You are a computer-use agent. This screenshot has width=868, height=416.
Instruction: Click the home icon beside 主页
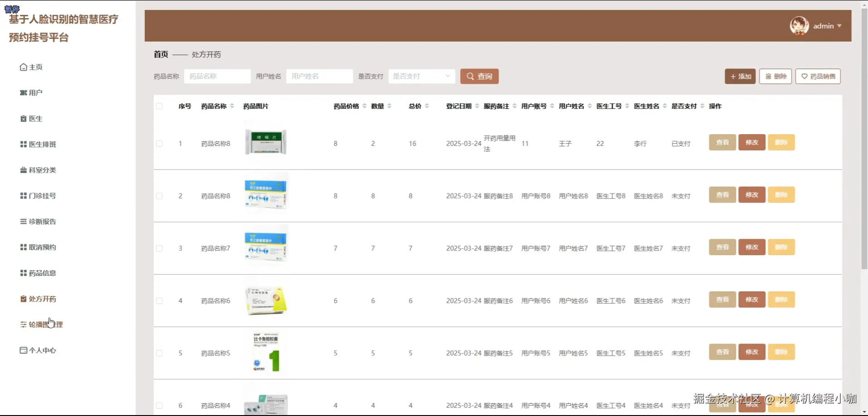tap(23, 67)
